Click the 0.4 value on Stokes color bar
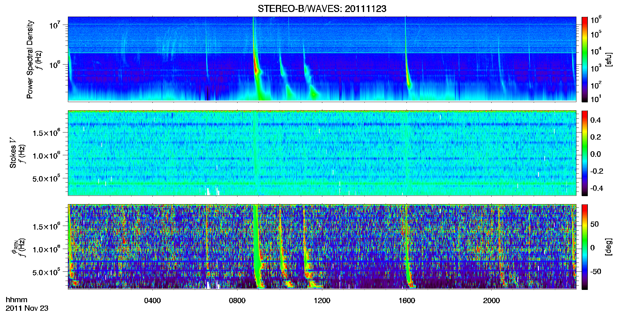The height and width of the screenshot is (332, 644). click(595, 120)
